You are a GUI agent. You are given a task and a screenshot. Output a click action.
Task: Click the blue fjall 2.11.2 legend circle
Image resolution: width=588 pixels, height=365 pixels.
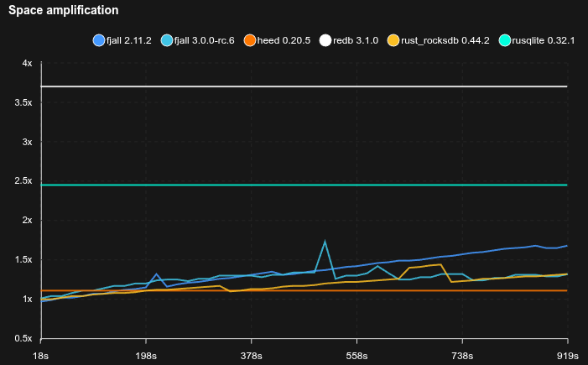click(x=98, y=40)
